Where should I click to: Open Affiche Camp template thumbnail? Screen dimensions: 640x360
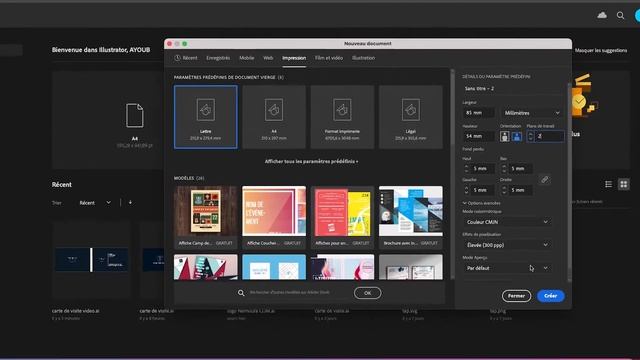[206, 211]
